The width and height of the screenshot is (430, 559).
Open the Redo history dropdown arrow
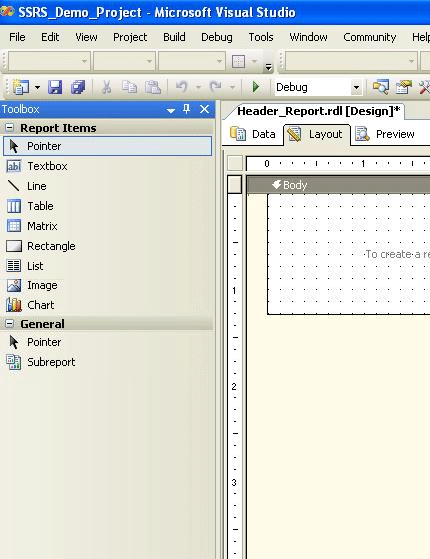(232, 87)
